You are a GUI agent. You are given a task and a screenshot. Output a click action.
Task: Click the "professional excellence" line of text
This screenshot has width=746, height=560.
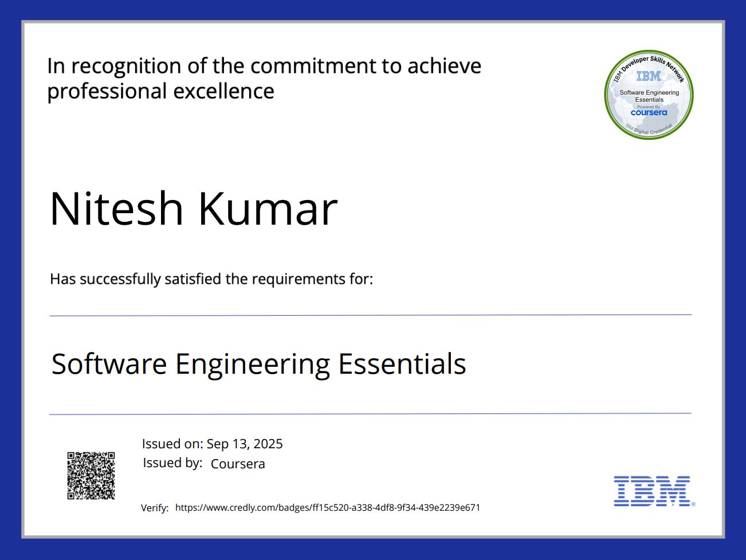pos(160,92)
